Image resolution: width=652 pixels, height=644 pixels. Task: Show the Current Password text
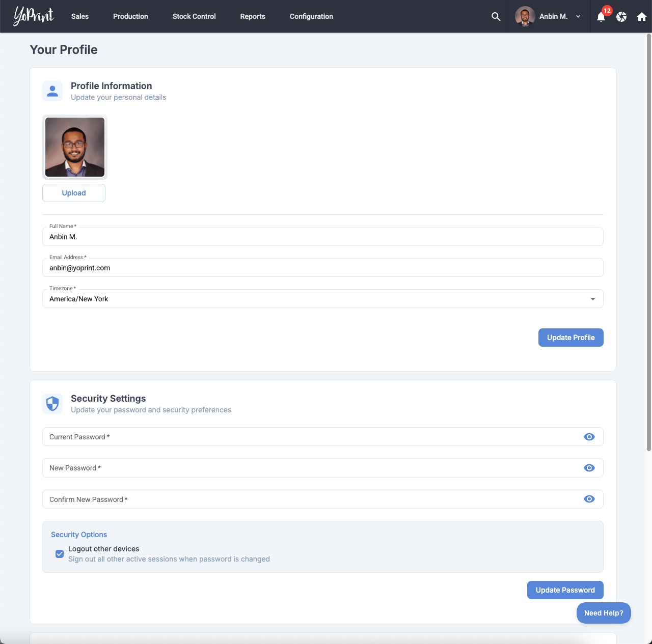tap(589, 437)
